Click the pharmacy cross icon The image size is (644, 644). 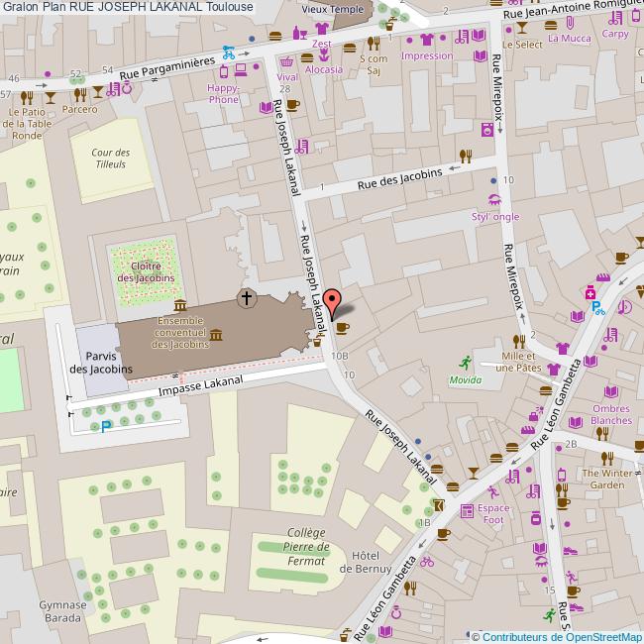[590, 294]
